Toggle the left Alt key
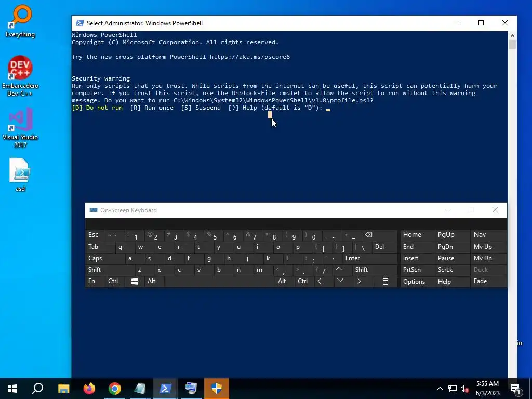 (154, 281)
